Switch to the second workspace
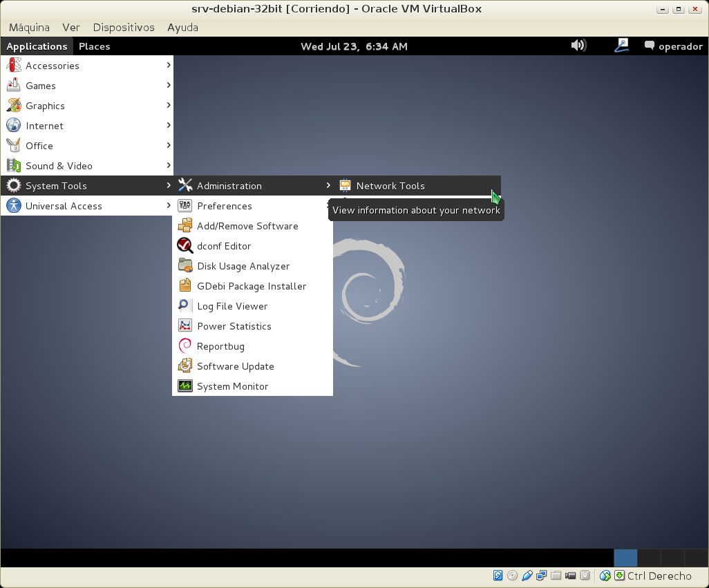The height and width of the screenshot is (588, 709). click(x=649, y=558)
